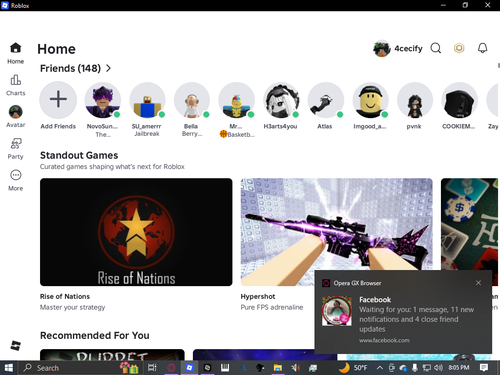Screen dimensions: 500x375
Task: Open the More sidebar menu icon
Action: tap(16, 175)
